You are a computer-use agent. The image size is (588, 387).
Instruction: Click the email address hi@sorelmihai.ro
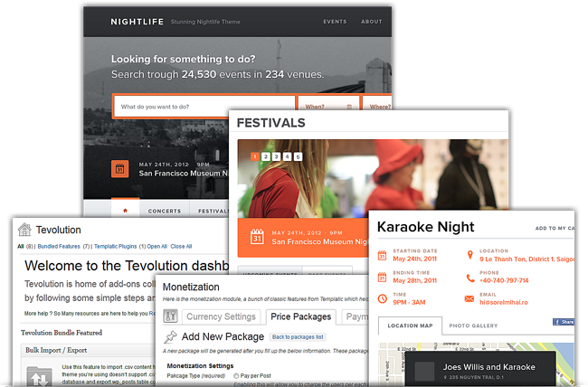point(504,302)
